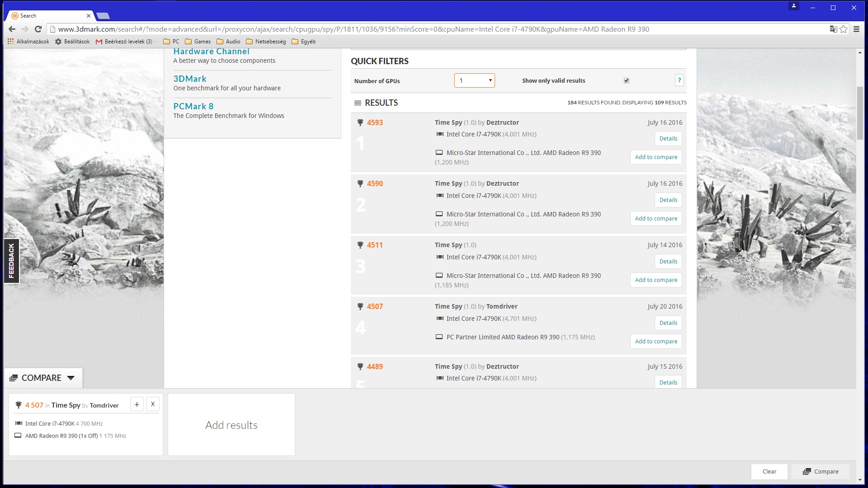Click trophy icon next to score 4489
The height and width of the screenshot is (488, 868).
tap(360, 366)
